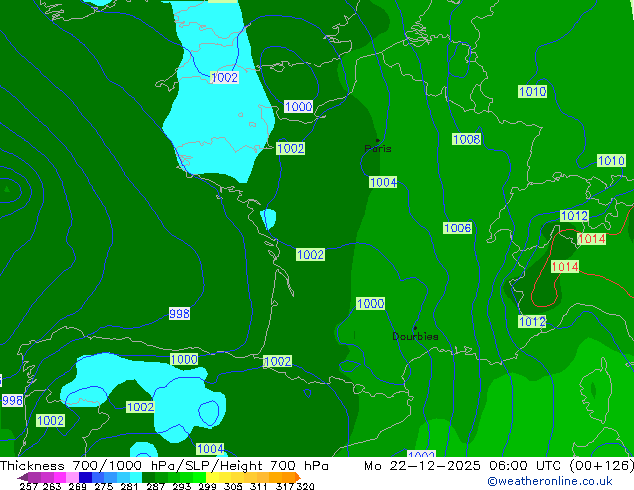The height and width of the screenshot is (490, 634).
Task: Click the black dot marking Dourbies
Action: point(415,328)
